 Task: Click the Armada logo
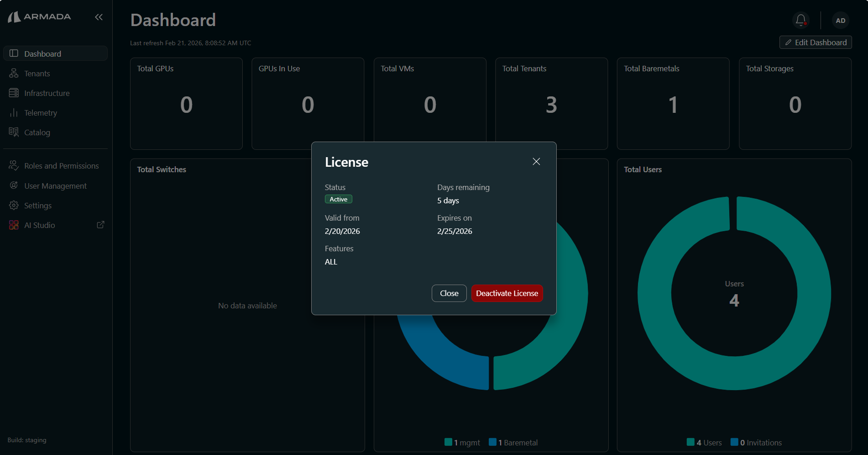[x=39, y=17]
